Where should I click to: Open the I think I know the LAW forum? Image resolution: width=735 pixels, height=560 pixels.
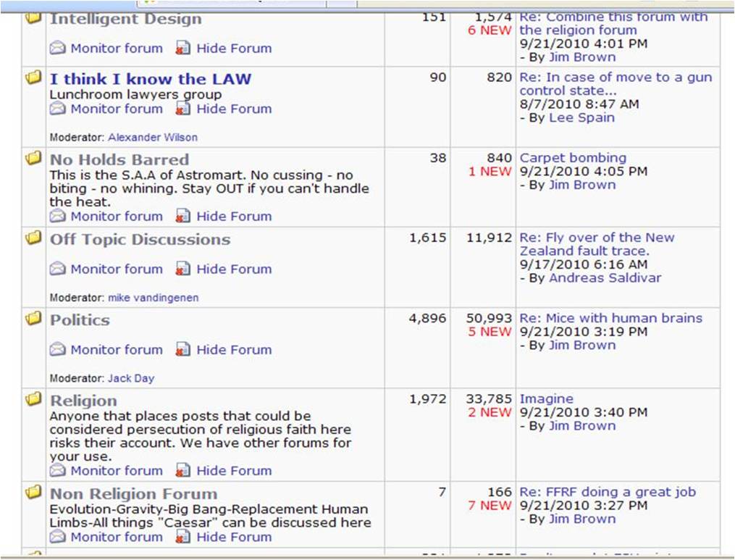(151, 79)
